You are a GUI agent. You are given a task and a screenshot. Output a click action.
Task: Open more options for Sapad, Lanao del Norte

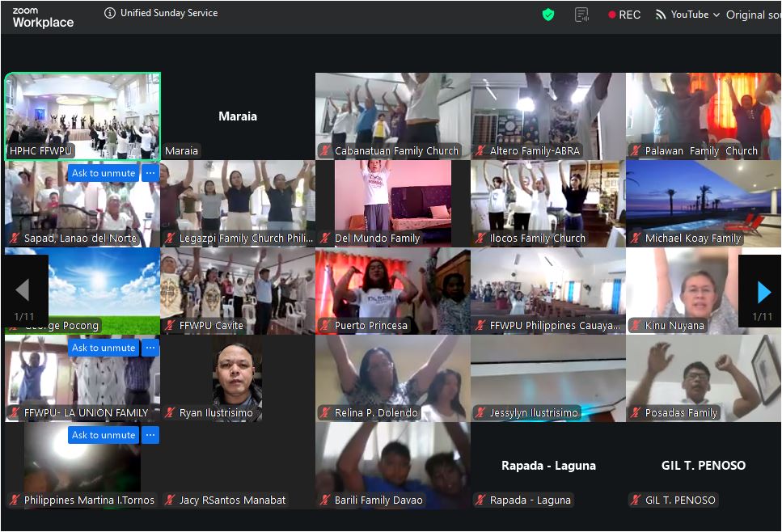pyautogui.click(x=150, y=173)
